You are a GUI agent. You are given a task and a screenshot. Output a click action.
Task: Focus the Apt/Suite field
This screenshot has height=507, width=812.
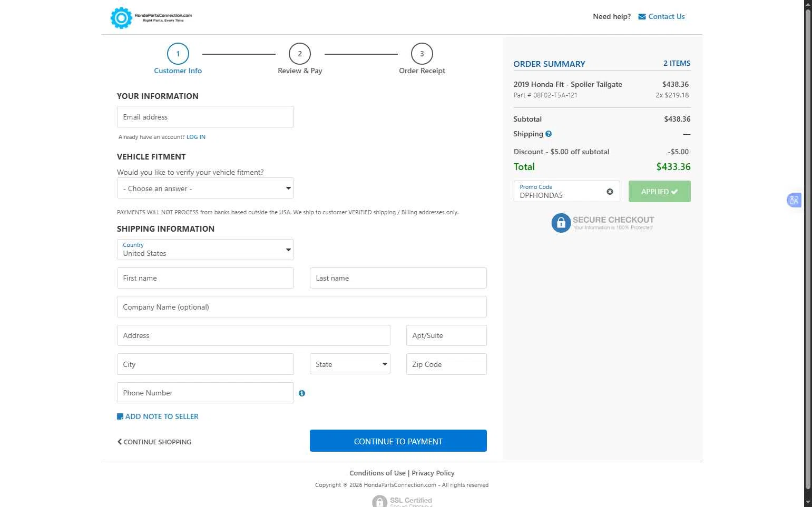446,335
